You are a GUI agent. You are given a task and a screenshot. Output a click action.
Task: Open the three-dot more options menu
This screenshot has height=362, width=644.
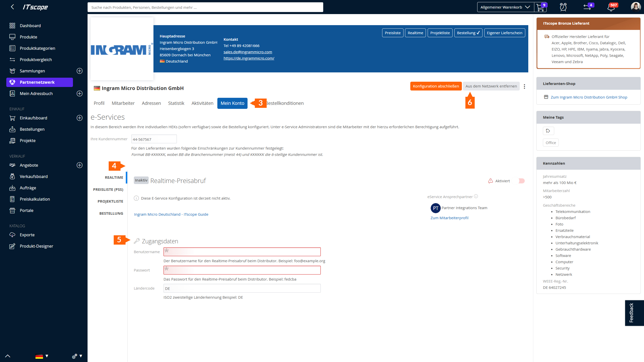[x=525, y=86]
